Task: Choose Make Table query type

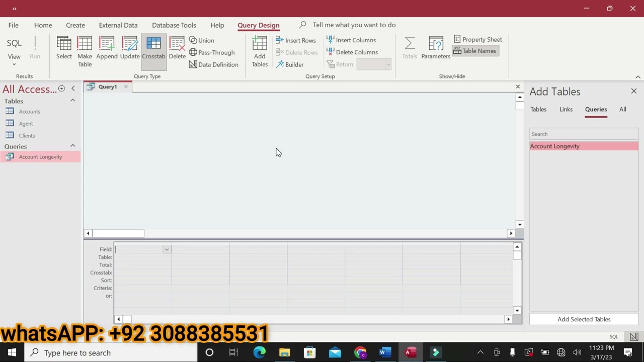Action: click(85, 52)
